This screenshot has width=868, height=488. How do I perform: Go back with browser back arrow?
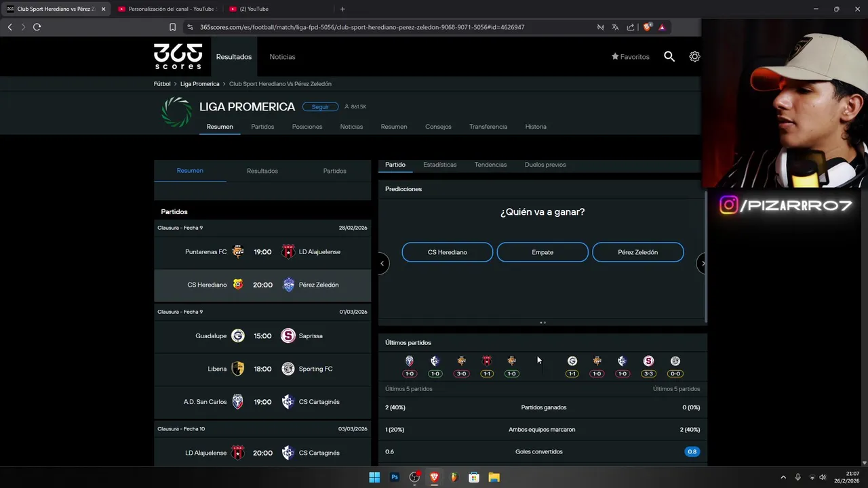9,27
